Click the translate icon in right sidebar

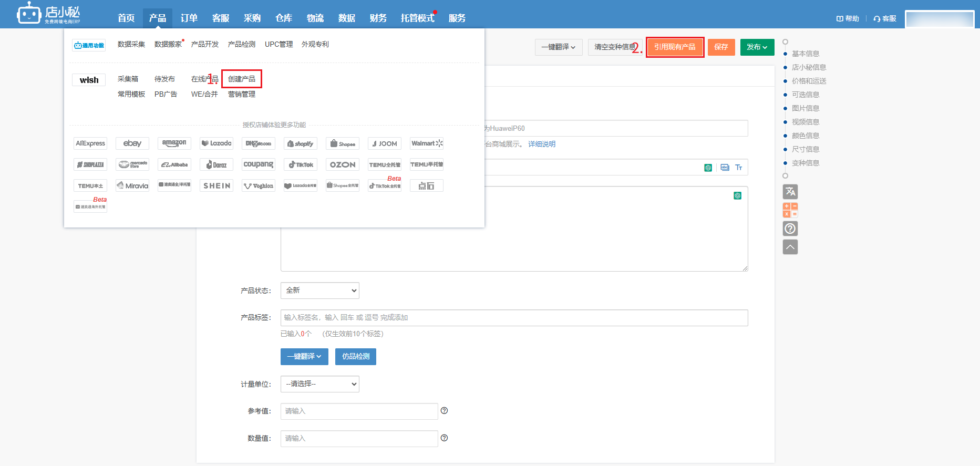[790, 192]
